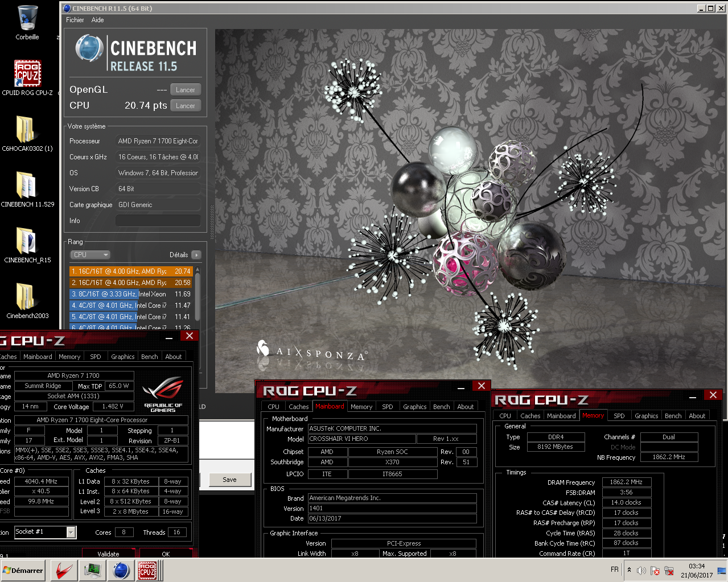Click the taskbar clock showing 03:34
This screenshot has width=728, height=582.
tap(697, 570)
